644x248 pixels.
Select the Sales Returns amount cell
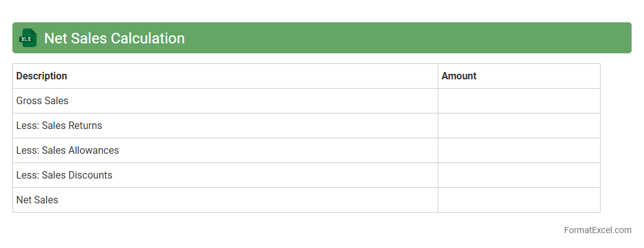pyautogui.click(x=519, y=126)
